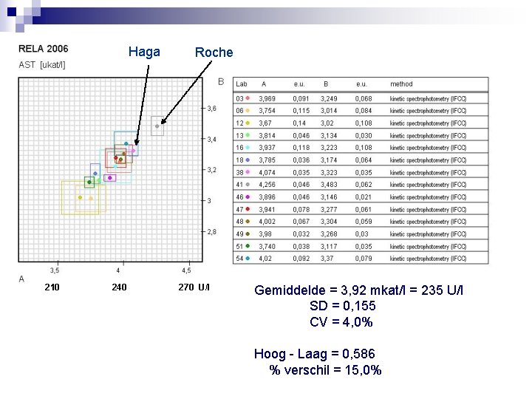Click the Haga label above the chart
Image resolution: width=532 pixels, height=399 pixels.
point(144,52)
